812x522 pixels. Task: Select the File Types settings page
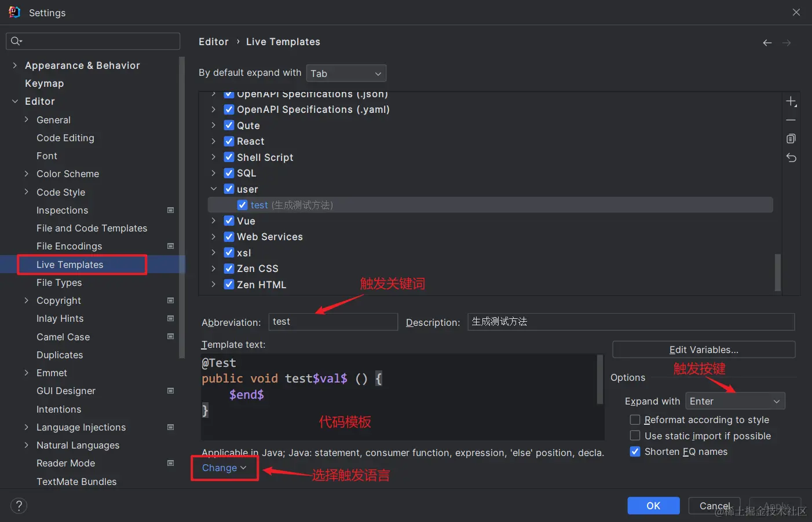pos(59,282)
